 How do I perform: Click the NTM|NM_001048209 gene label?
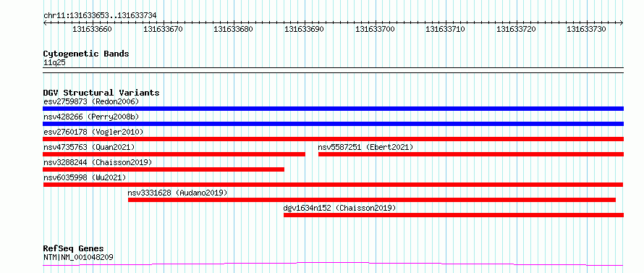(x=78, y=258)
